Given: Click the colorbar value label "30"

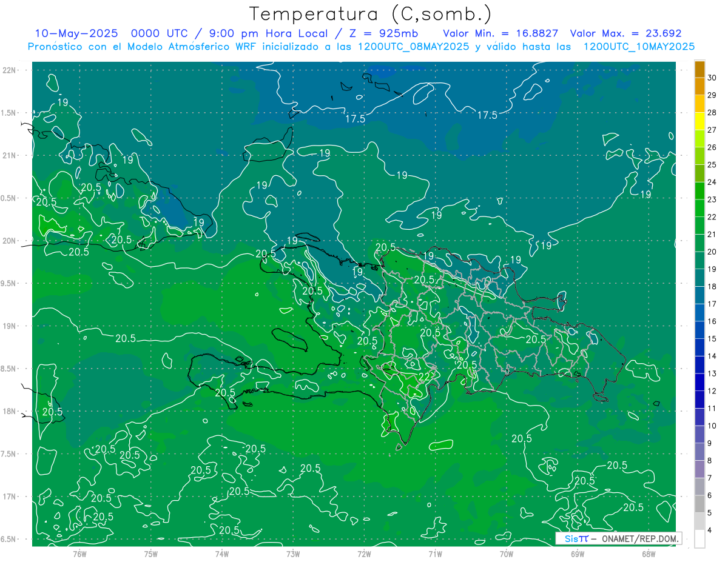Looking at the screenshot, I should pos(712,78).
